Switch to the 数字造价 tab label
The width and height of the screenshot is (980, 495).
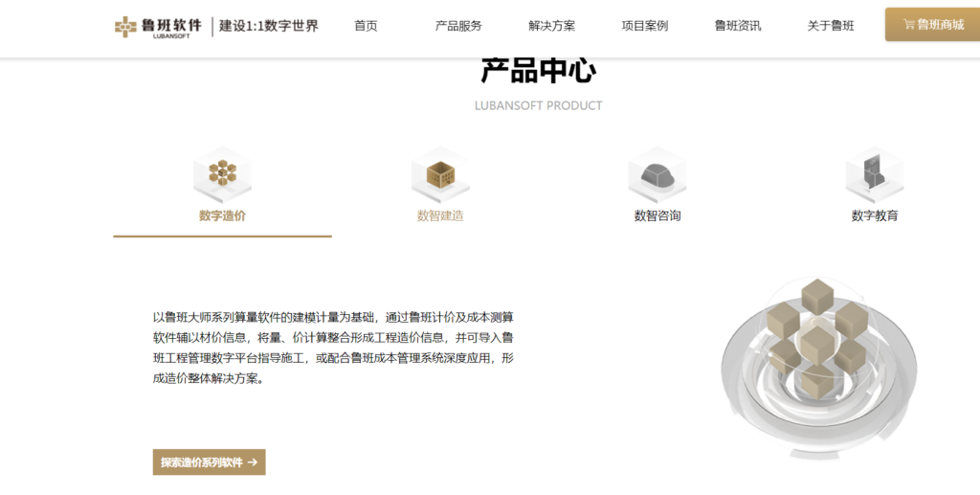point(222,215)
